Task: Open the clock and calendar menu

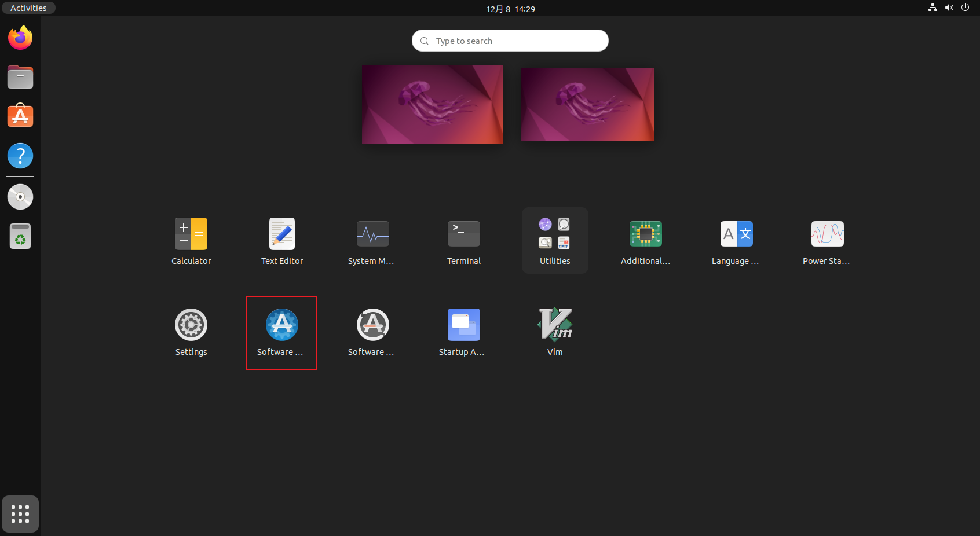Action: tap(510, 9)
